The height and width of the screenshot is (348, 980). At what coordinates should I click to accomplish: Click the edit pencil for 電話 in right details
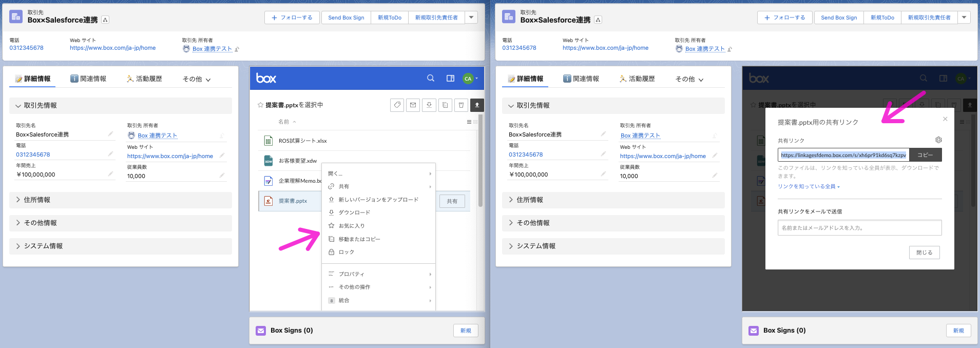(x=603, y=154)
